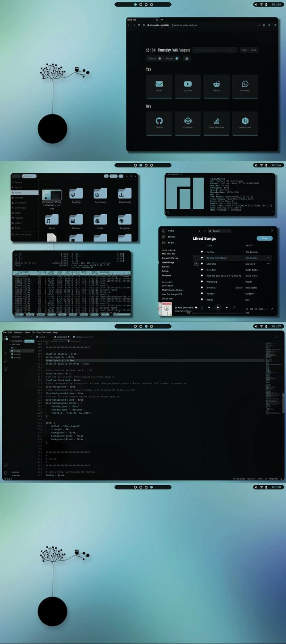286x644 pixels.
Task: Toggle the heart on the Ho Hey row
Action: click(x=202, y=252)
